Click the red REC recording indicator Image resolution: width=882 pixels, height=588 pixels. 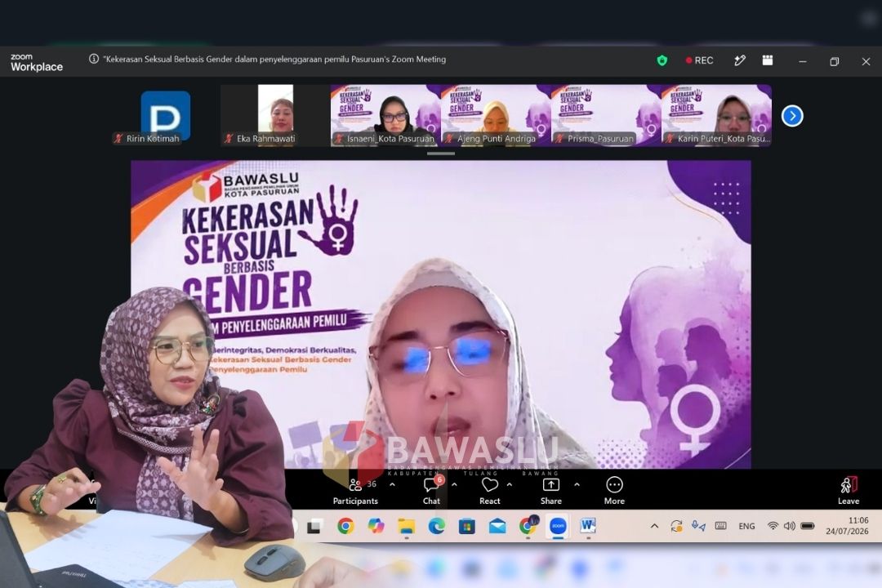point(699,60)
